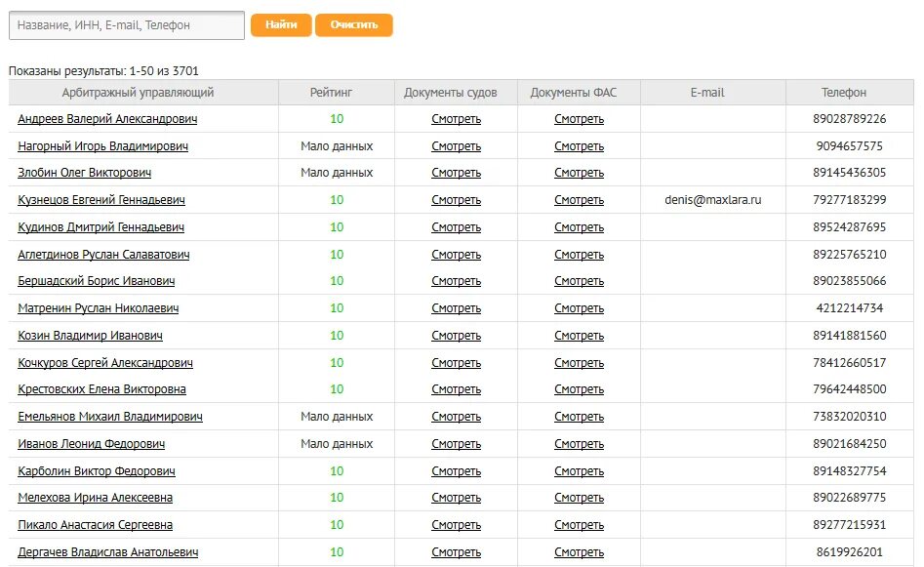The height and width of the screenshot is (567, 924).
Task: View FAS documents for Матренин Руслан Николаевич
Action: pyautogui.click(x=579, y=308)
